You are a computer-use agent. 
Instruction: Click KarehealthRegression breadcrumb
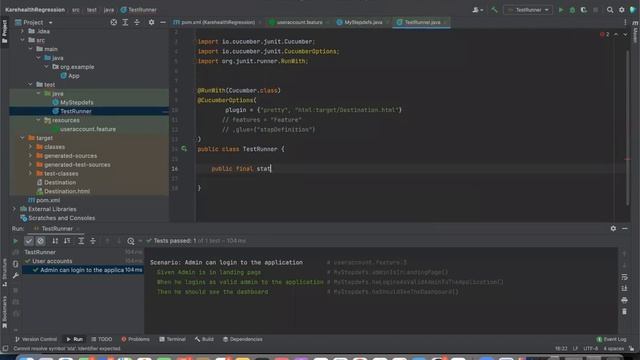pyautogui.click(x=35, y=10)
